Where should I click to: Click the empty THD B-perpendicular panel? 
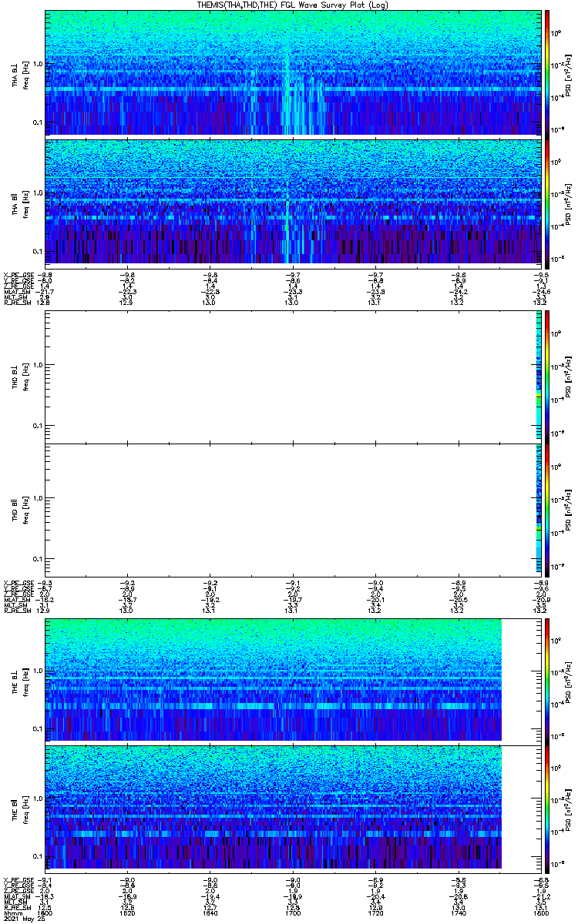[293, 377]
